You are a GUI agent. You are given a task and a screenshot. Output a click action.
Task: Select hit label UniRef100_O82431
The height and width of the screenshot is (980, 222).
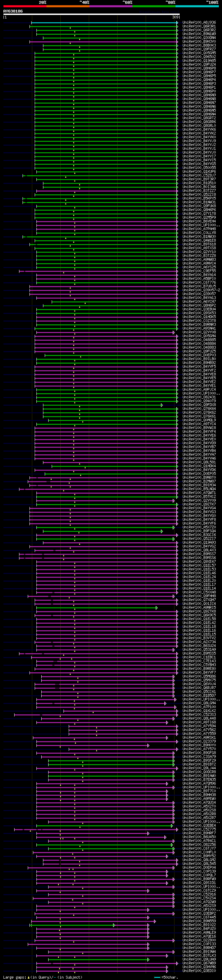tap(199, 397)
